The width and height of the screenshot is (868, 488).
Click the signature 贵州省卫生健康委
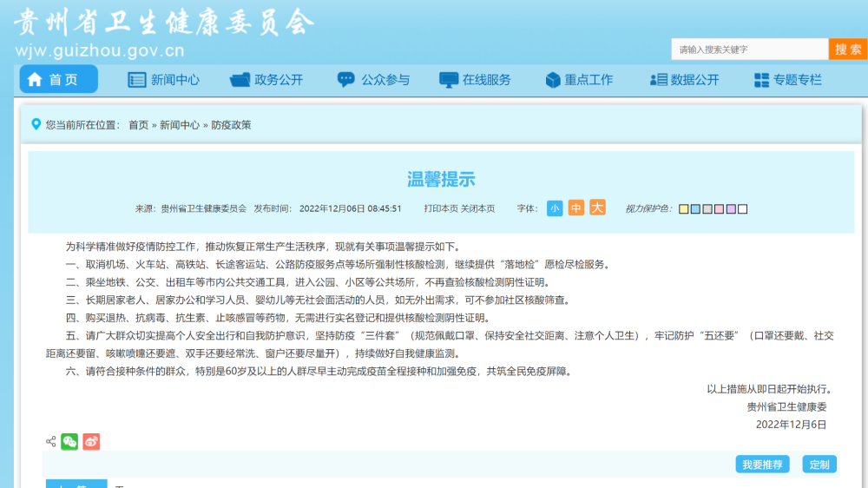(x=786, y=406)
